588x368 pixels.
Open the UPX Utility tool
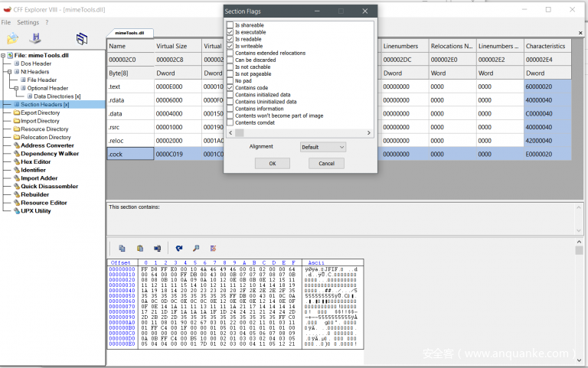coord(35,211)
